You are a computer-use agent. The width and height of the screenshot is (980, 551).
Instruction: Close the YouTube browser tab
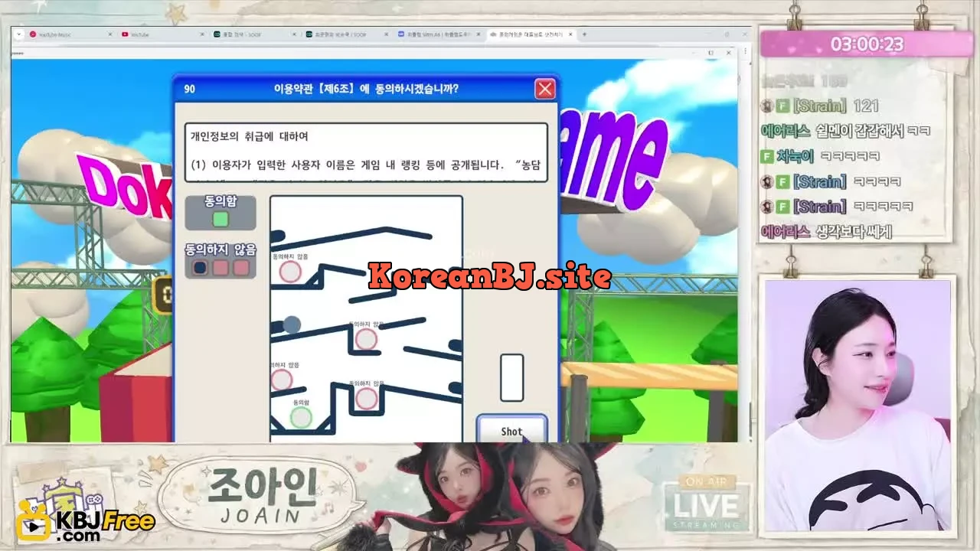coord(202,34)
